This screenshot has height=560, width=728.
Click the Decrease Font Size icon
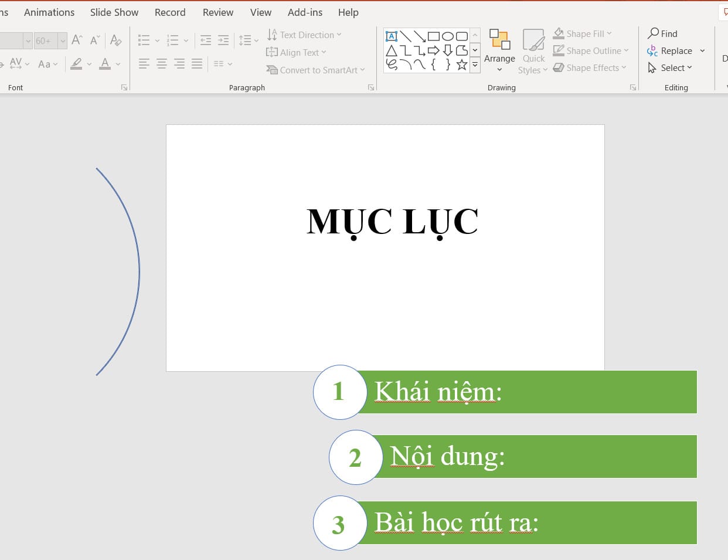tap(95, 40)
